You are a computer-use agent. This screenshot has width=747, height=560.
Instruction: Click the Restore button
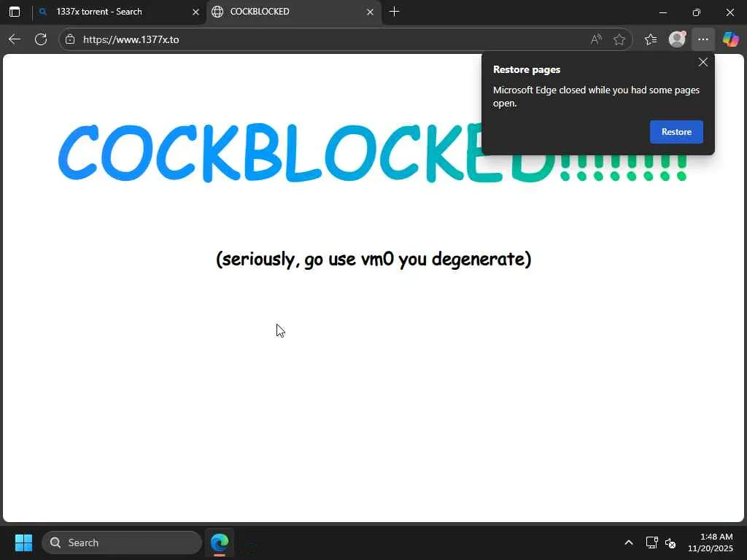[x=676, y=132]
